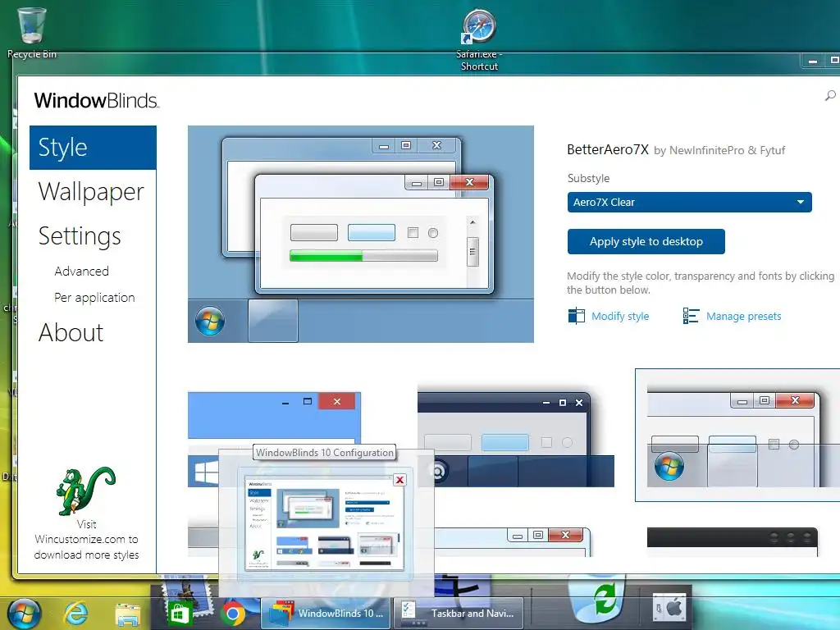Launch the Safari.exe shortcut on desktop
840x630 pixels.
[479, 40]
